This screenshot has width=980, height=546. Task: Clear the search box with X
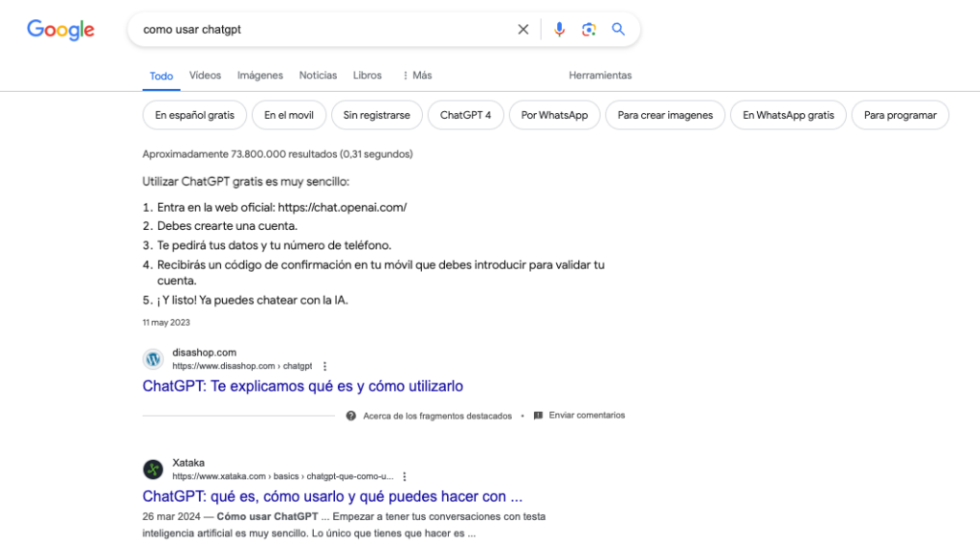click(x=523, y=30)
